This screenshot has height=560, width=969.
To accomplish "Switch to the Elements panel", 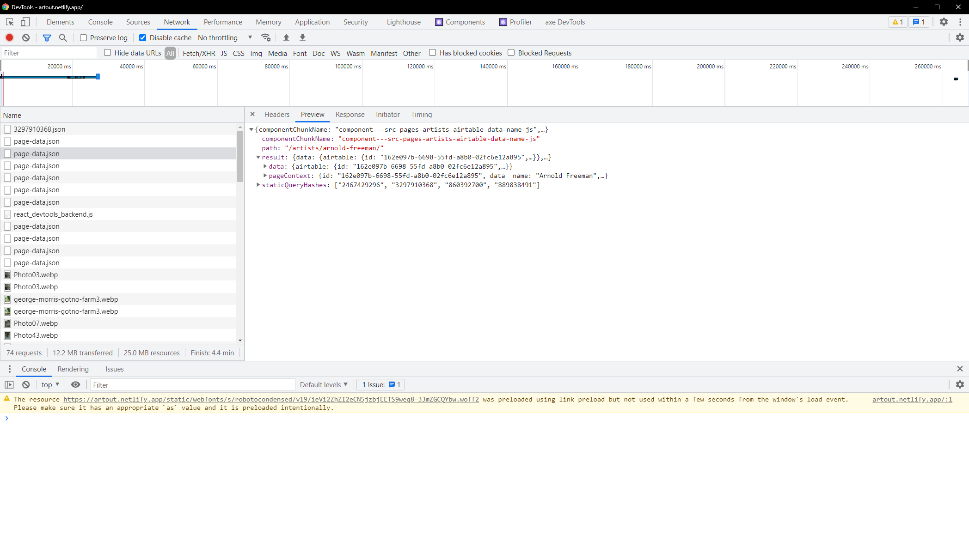I will tap(60, 22).
